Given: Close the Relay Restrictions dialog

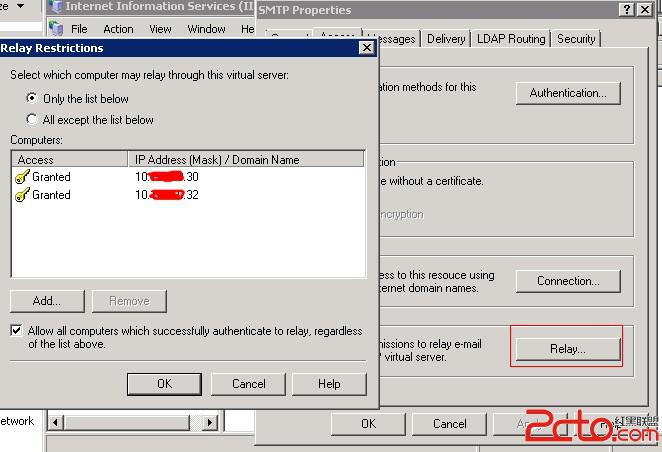Looking at the screenshot, I should [367, 48].
